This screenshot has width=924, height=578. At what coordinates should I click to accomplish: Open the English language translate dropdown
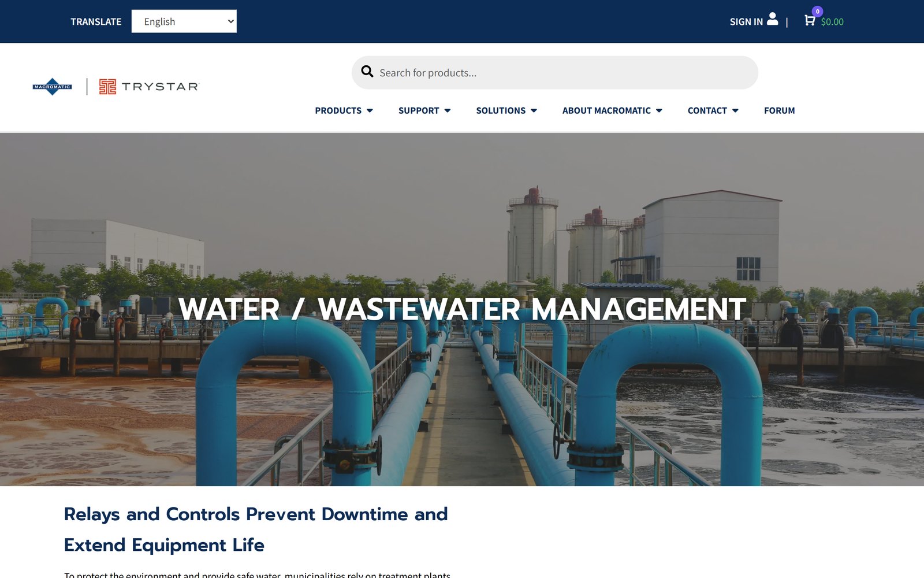point(184,21)
